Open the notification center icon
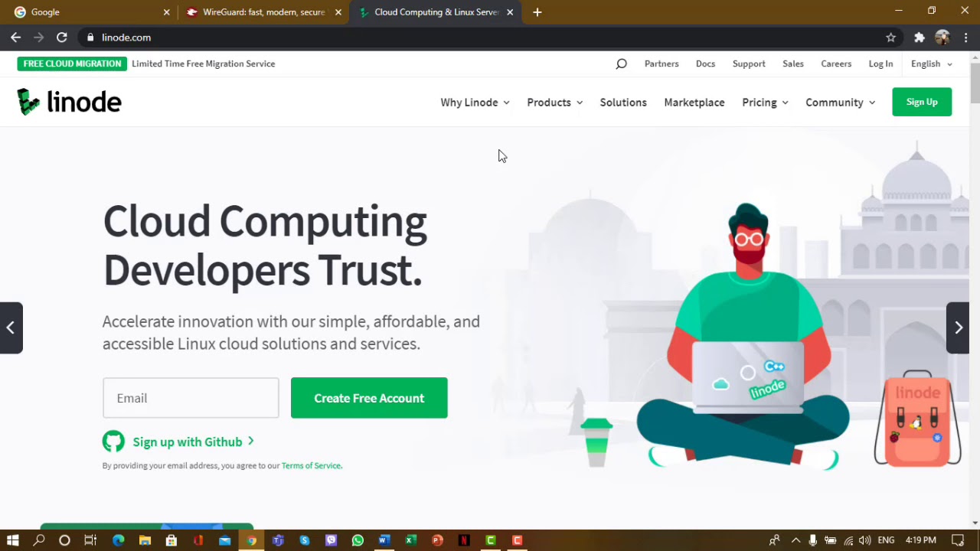Image resolution: width=980 pixels, height=551 pixels. coord(957,540)
